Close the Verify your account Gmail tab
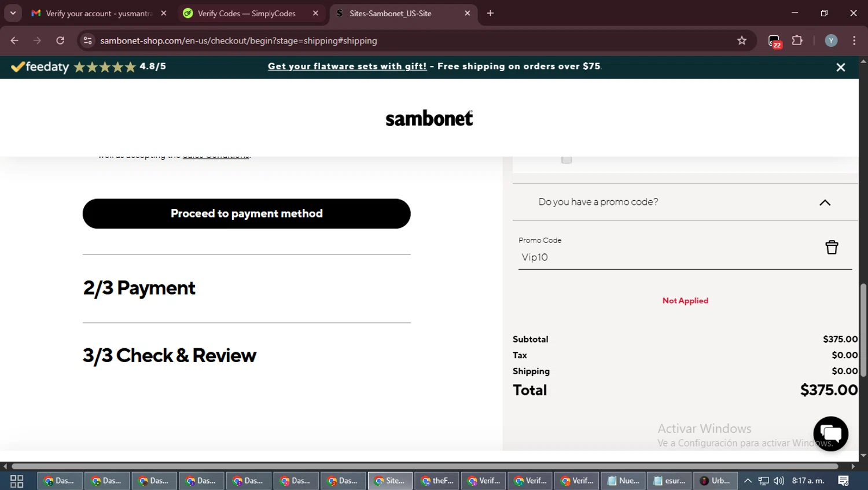 pyautogui.click(x=164, y=13)
